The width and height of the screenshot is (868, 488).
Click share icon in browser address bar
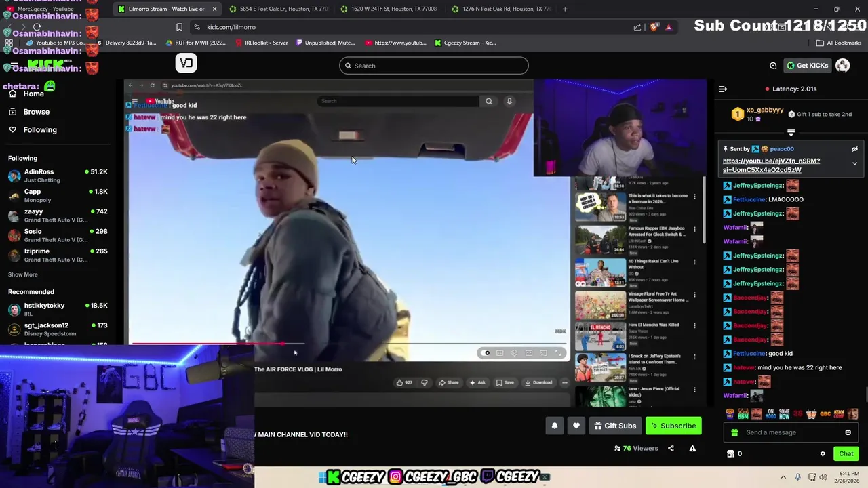637,27
